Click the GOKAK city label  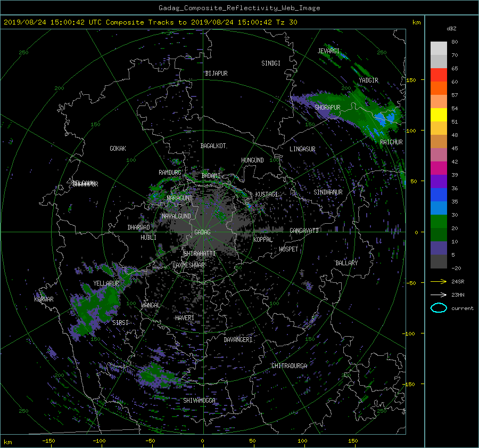(118, 149)
